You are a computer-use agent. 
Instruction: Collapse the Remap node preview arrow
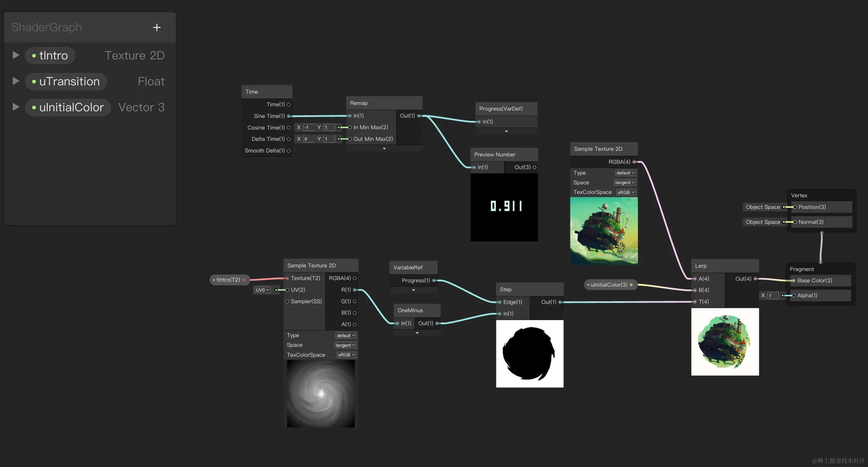(x=384, y=149)
